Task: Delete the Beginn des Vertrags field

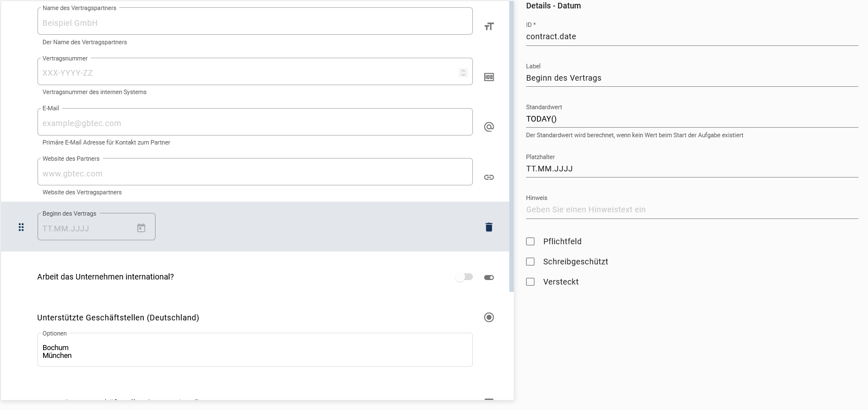Action: (x=489, y=227)
